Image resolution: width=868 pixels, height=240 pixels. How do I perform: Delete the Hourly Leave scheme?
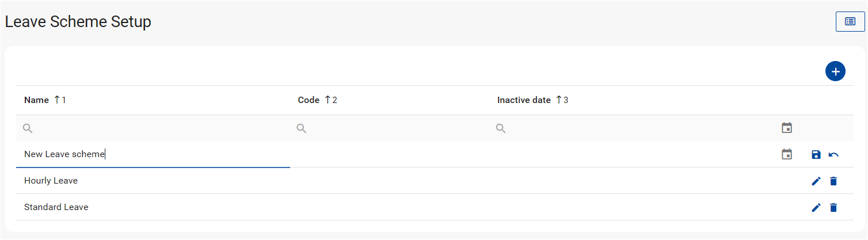pos(833,181)
